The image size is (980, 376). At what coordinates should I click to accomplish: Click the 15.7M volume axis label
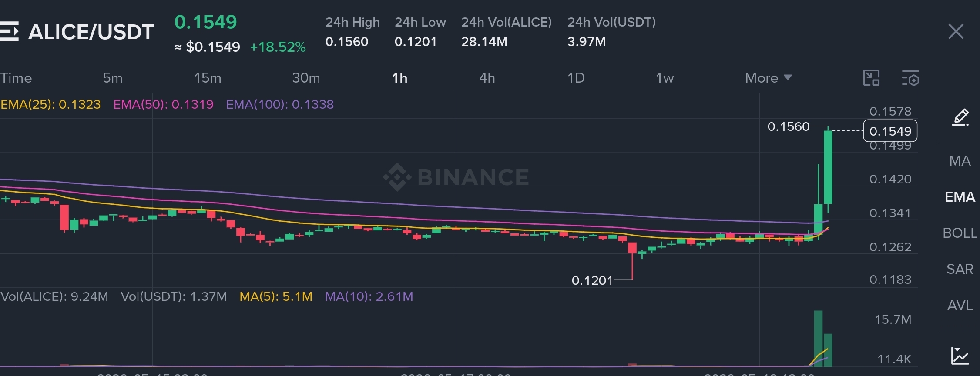893,320
